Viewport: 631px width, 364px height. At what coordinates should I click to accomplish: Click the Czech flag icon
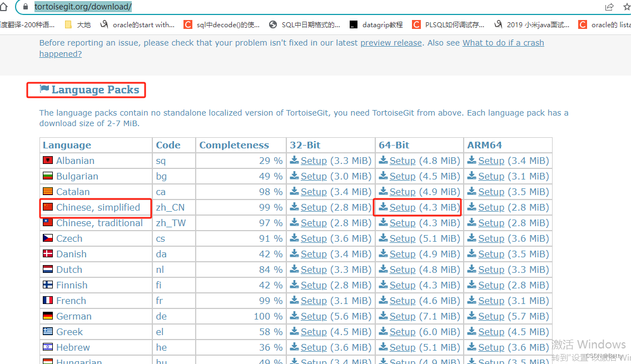pyautogui.click(x=48, y=238)
